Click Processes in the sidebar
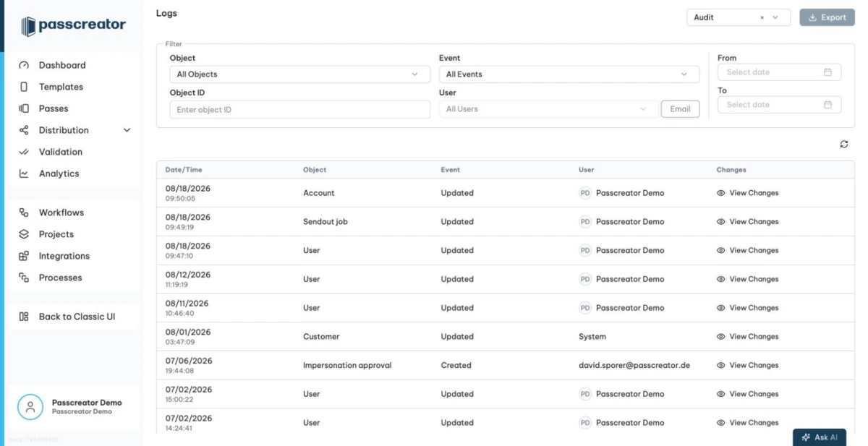Viewport: 868px width, 446px height. pos(61,278)
